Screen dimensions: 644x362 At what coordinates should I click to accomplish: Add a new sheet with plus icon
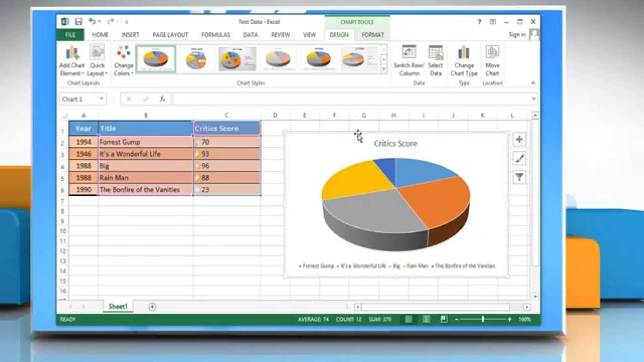(x=152, y=307)
